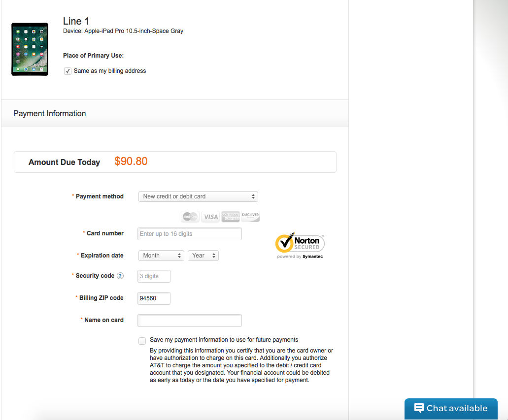This screenshot has height=420, width=508.
Task: Open the expiration Month dropdown
Action: tap(161, 256)
